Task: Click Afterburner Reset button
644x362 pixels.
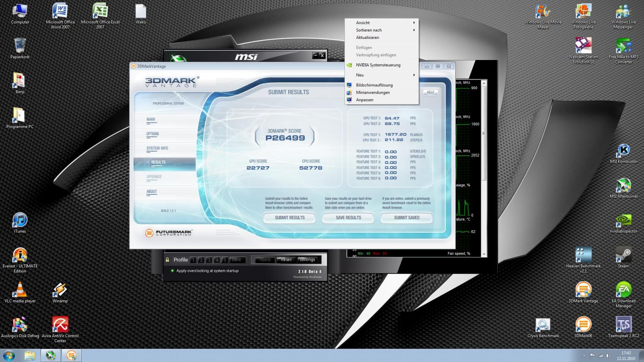Action: click(x=286, y=260)
